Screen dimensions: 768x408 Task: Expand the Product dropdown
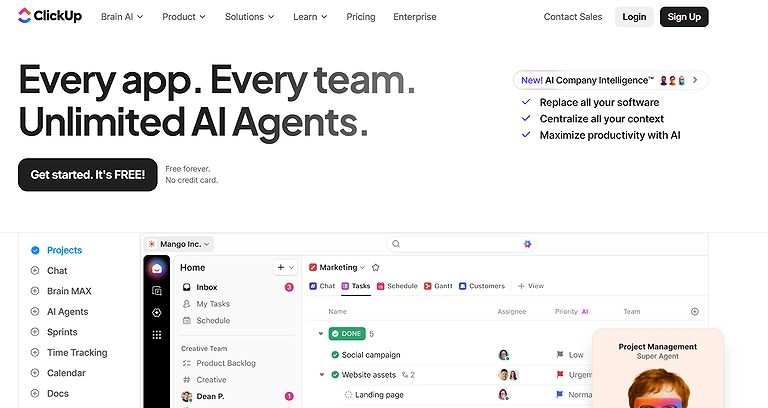184,17
